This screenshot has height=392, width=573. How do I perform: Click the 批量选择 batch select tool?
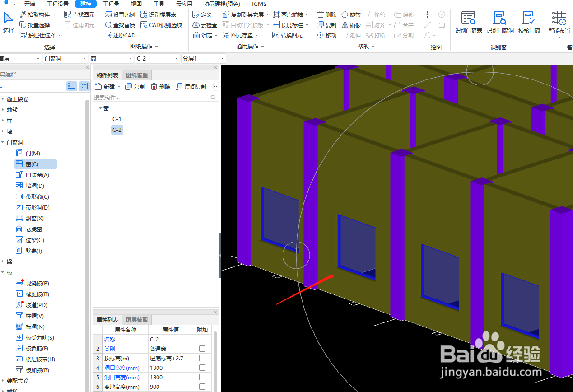(35, 25)
